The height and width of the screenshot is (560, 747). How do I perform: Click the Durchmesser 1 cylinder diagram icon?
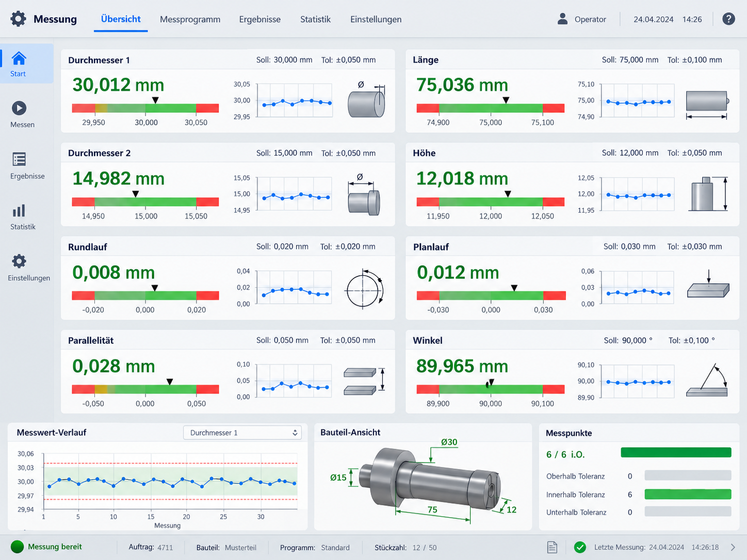coord(367,100)
